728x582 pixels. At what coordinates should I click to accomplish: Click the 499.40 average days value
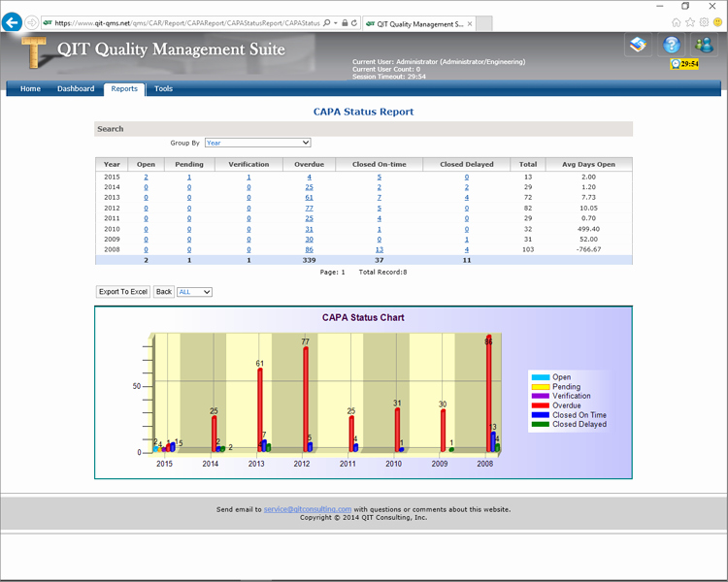588,229
